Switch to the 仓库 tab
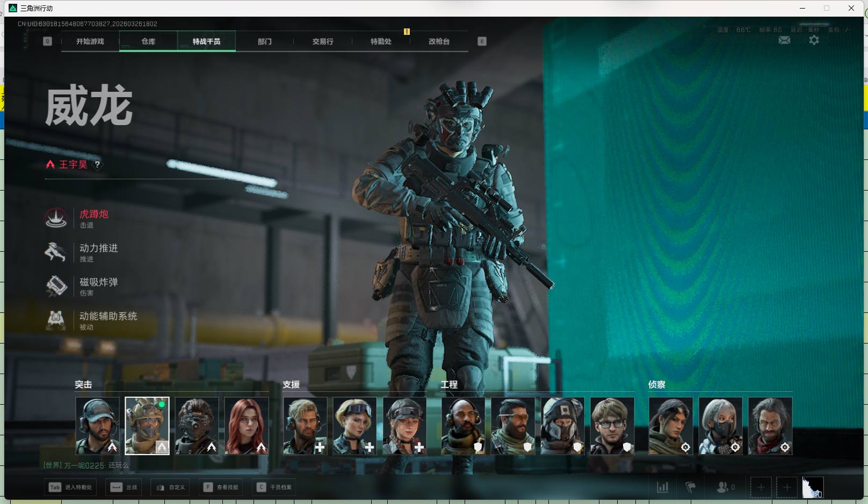This screenshot has width=868, height=504. click(x=148, y=41)
